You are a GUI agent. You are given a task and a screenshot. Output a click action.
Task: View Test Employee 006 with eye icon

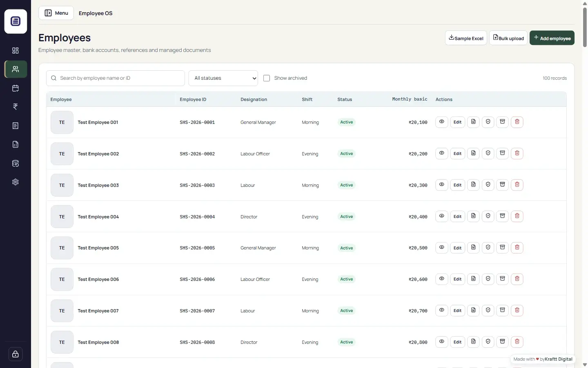coord(442,279)
